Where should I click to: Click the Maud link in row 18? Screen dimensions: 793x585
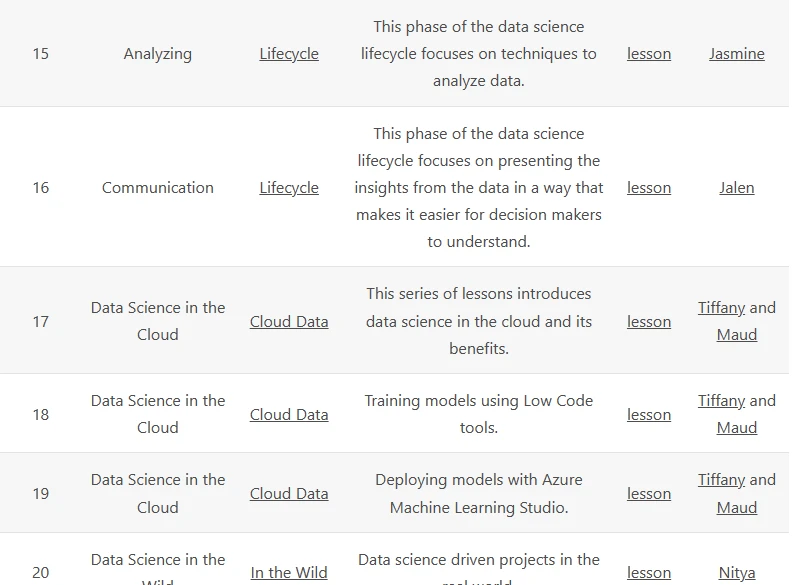coord(737,428)
